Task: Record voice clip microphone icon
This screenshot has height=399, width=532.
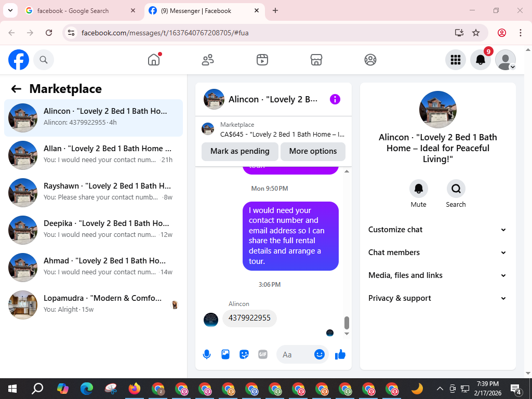Action: point(207,354)
